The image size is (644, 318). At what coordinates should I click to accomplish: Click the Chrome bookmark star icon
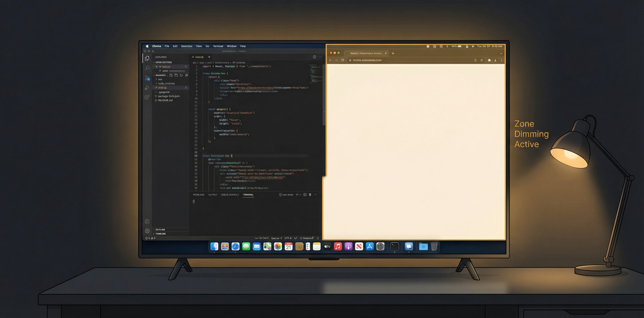482,60
